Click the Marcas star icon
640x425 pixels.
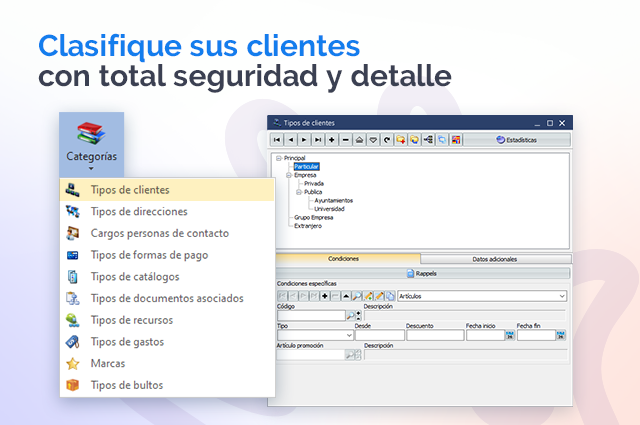pyautogui.click(x=72, y=363)
